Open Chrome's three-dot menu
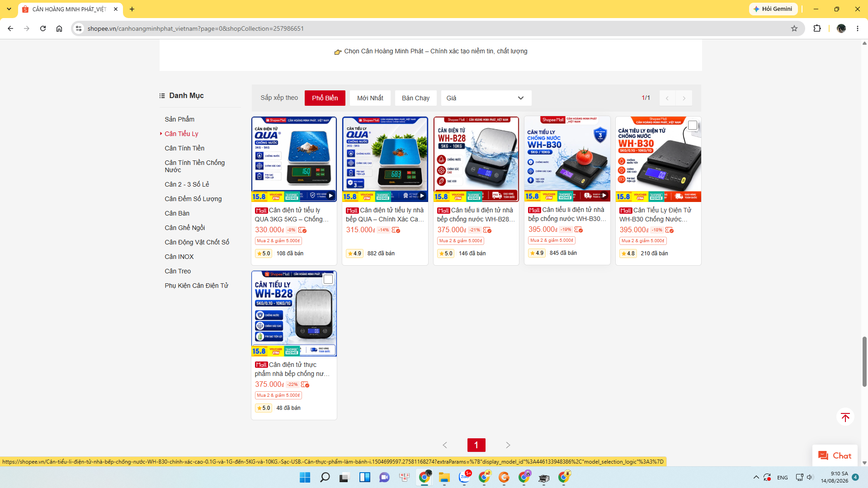The image size is (868, 488). coord(858,28)
